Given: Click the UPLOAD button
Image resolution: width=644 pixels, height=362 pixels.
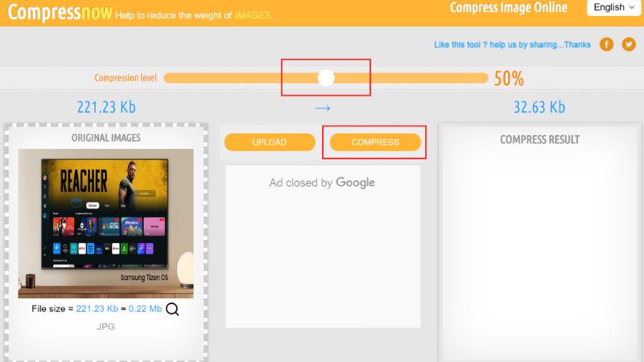Looking at the screenshot, I should [270, 142].
